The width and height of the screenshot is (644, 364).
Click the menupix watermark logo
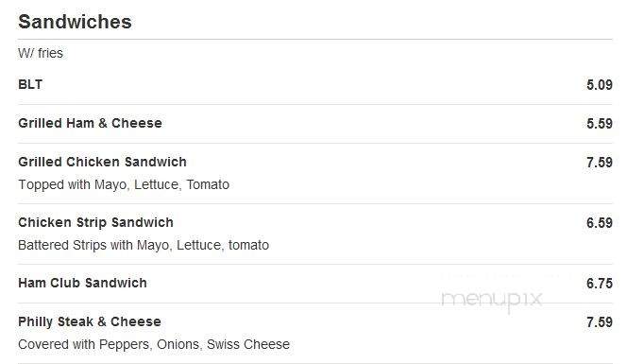[x=492, y=300]
